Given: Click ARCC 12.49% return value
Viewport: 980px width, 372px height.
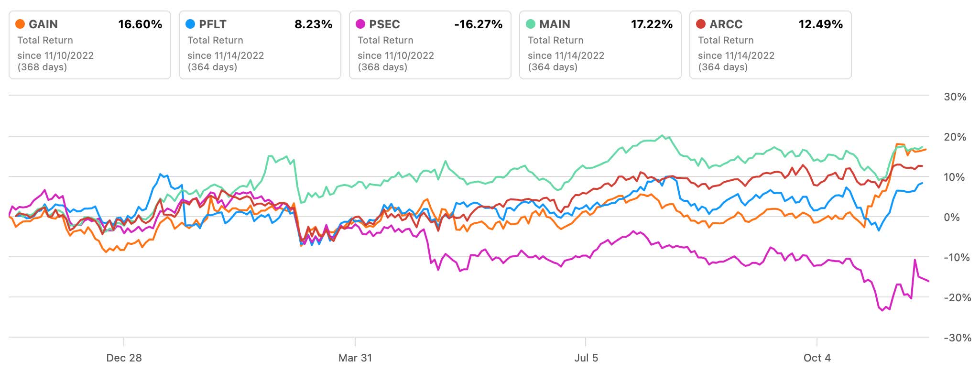Looking at the screenshot, I should pos(820,24).
